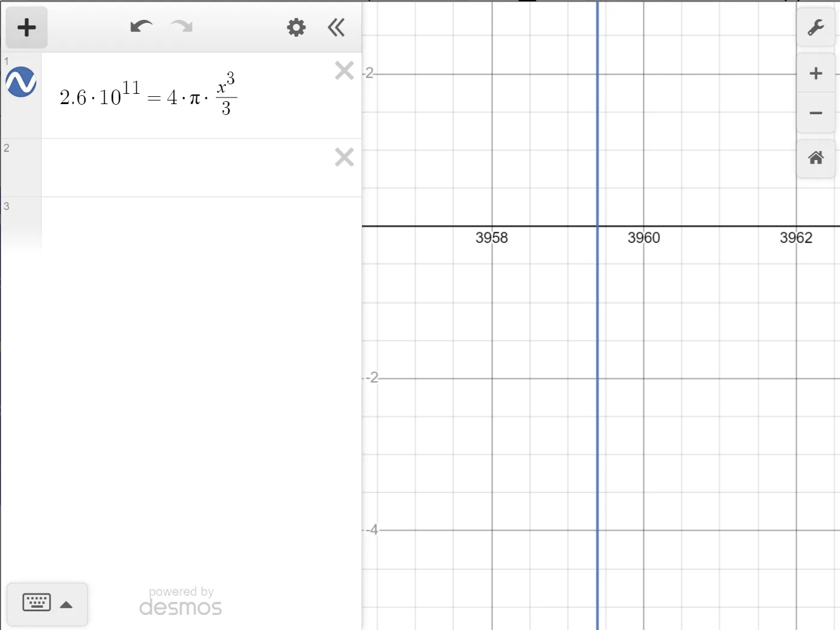Open graph settings wrench

(816, 27)
